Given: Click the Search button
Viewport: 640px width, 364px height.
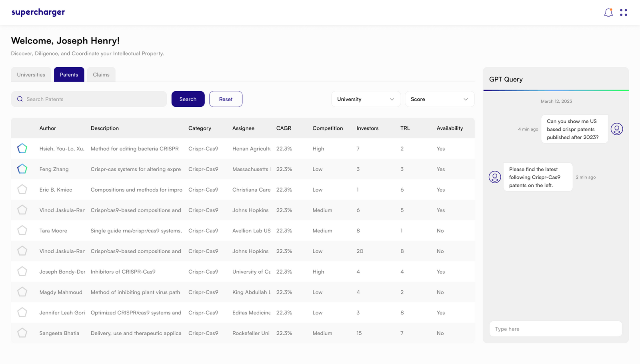Looking at the screenshot, I should (x=188, y=99).
